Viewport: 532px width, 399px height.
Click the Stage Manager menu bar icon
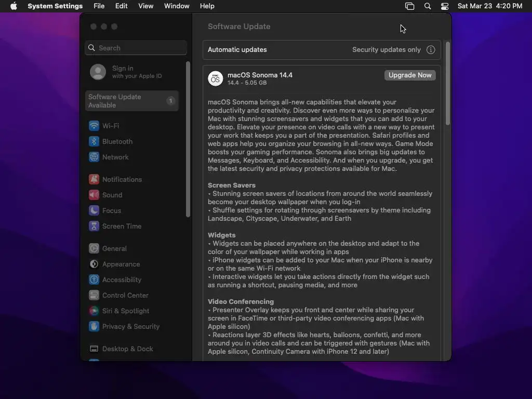click(409, 6)
